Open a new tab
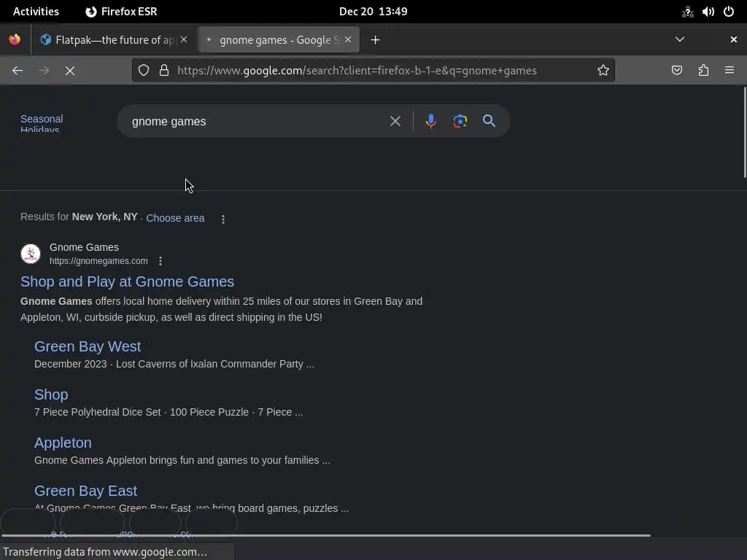 tap(376, 40)
